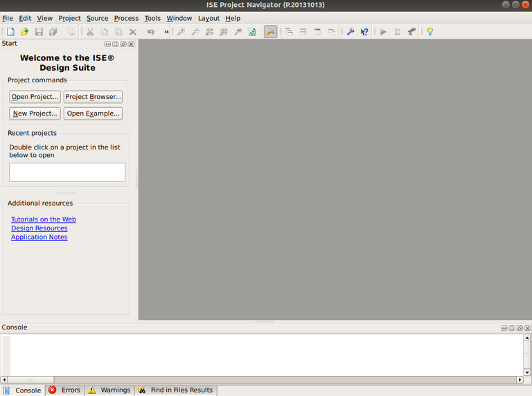Click the Paste icon in toolbar
Viewport: 532px width, 396px height.
[118, 32]
